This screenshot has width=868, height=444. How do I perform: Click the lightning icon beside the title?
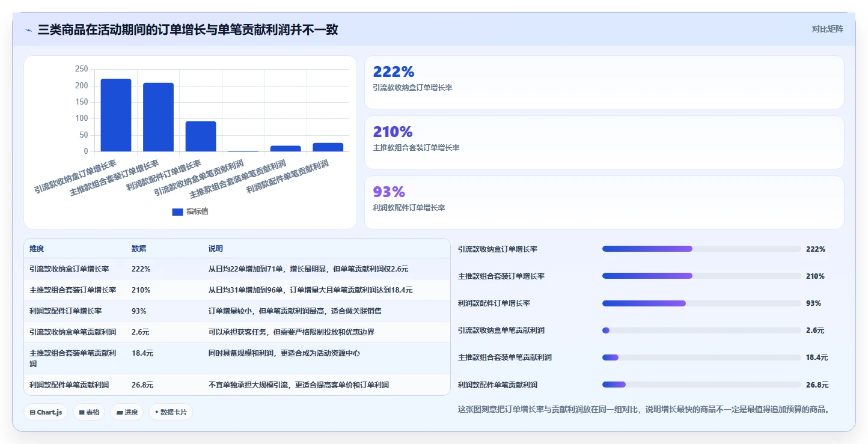point(28,29)
